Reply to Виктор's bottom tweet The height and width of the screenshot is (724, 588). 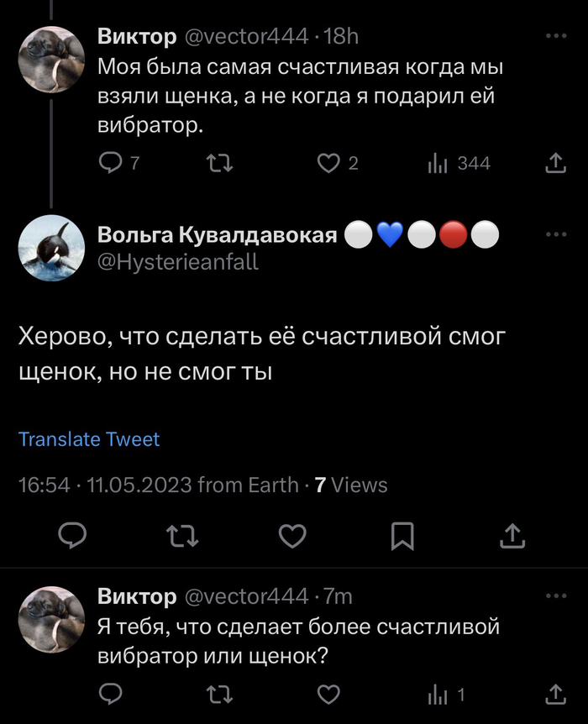click(x=109, y=694)
